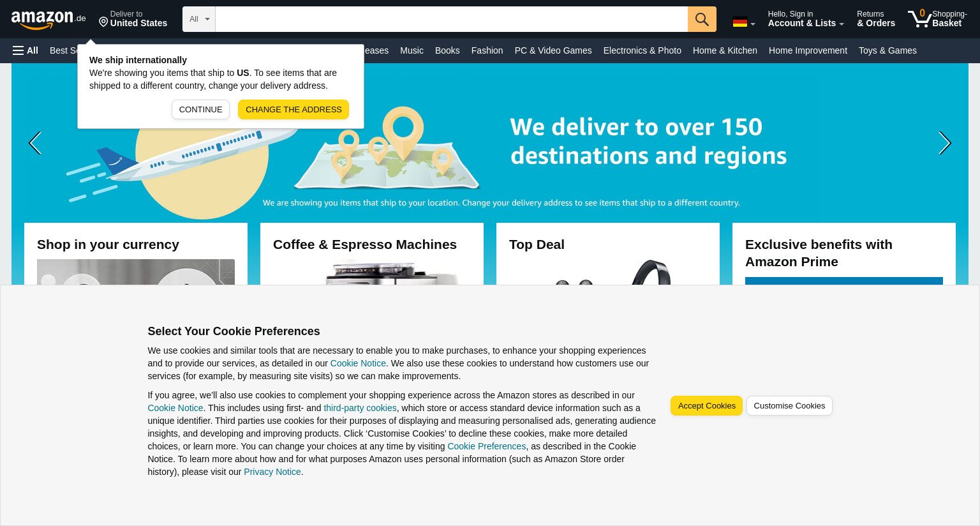Image resolution: width=980 pixels, height=526 pixels.
Task: Show next banner with right arrow
Action: pyautogui.click(x=945, y=143)
